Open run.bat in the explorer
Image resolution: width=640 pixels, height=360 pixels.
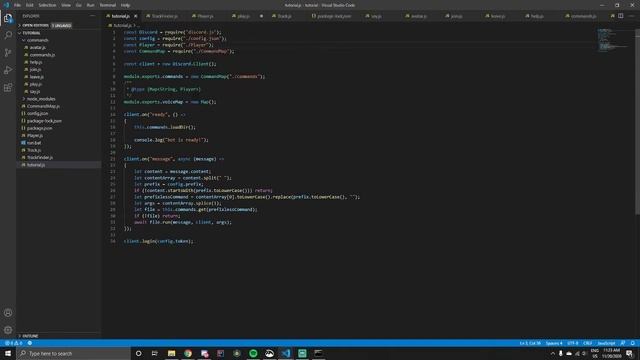tap(34, 143)
